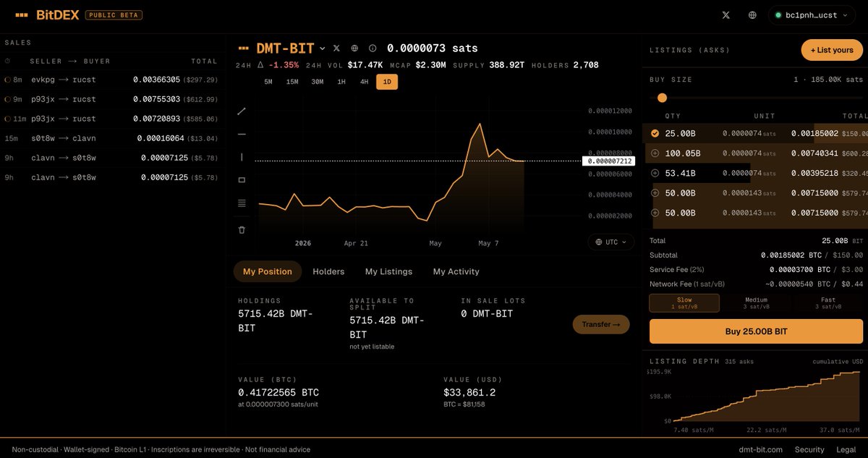Open the dmt-bit.com footer link
Screen dimensions: 868x458
click(760, 449)
